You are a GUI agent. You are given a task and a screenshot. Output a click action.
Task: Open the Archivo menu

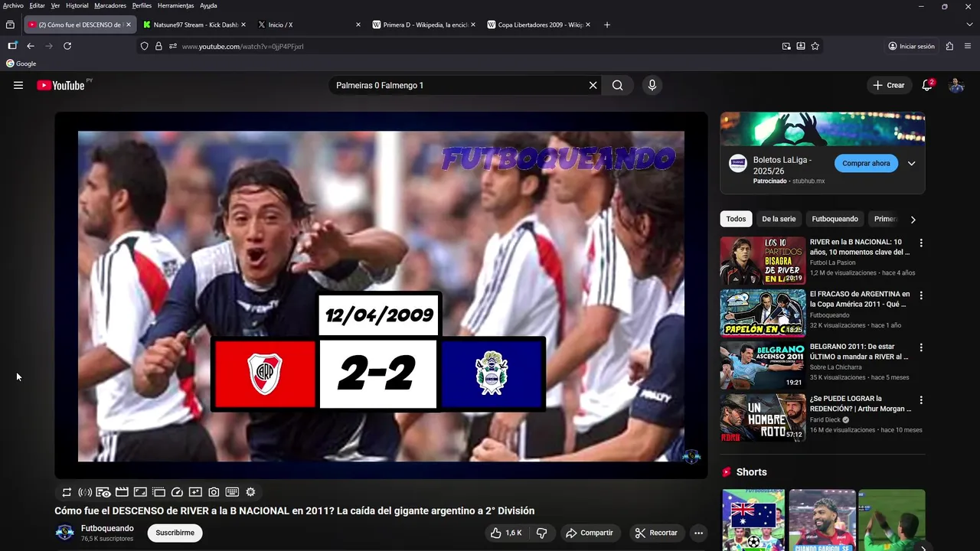[13, 5]
